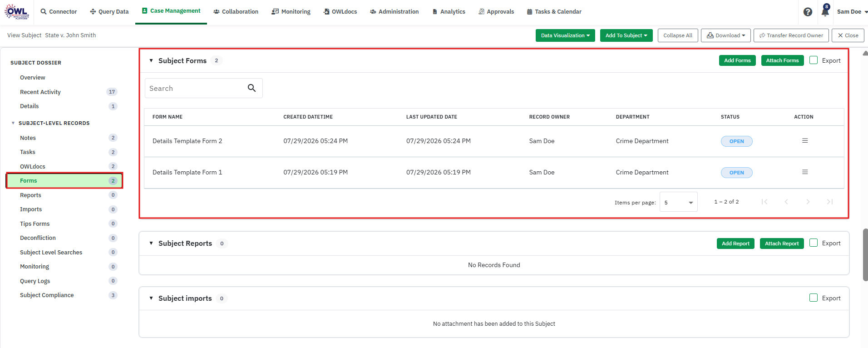The width and height of the screenshot is (868, 348).
Task: Click the OWL Intelligence Platform logo
Action: click(x=17, y=12)
